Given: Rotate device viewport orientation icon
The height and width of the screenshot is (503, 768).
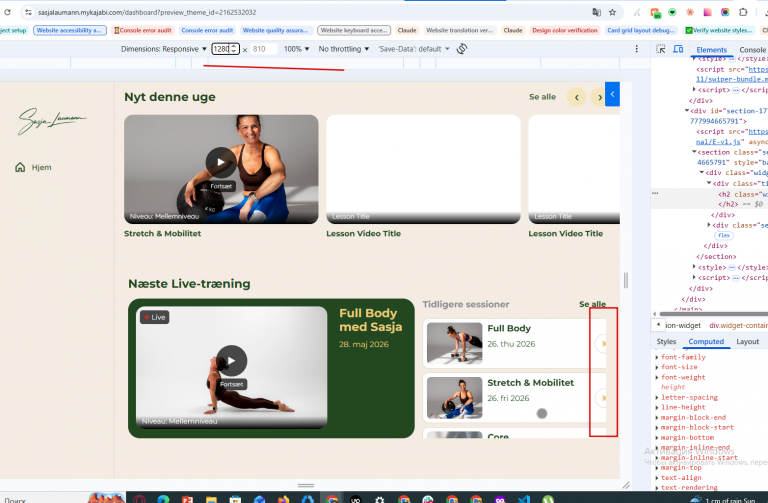Looking at the screenshot, I should 461,48.
